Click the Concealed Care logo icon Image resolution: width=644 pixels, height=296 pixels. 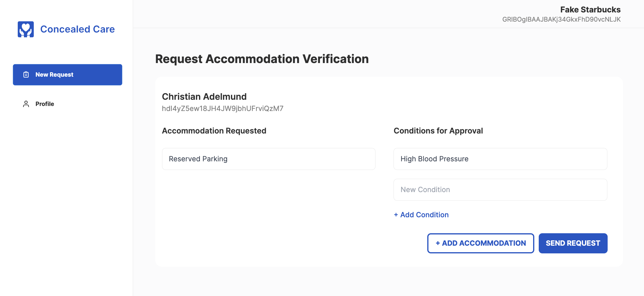coord(26,29)
